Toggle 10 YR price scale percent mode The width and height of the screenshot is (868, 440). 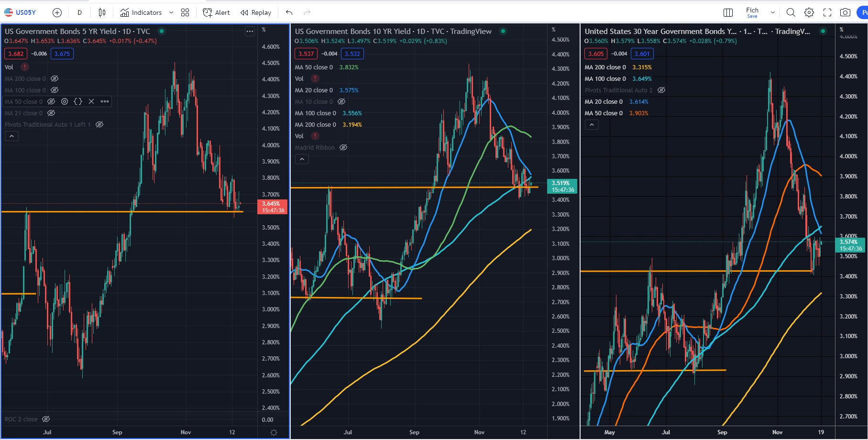click(554, 30)
